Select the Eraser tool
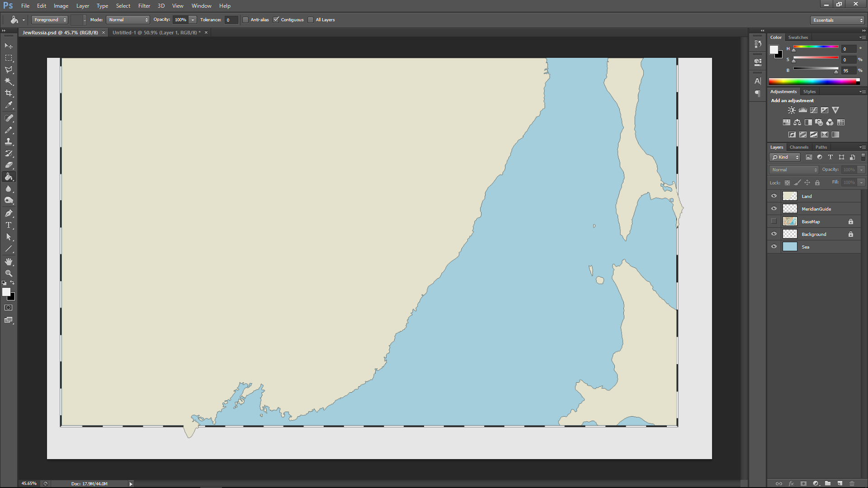The width and height of the screenshot is (868, 488). tap(9, 165)
